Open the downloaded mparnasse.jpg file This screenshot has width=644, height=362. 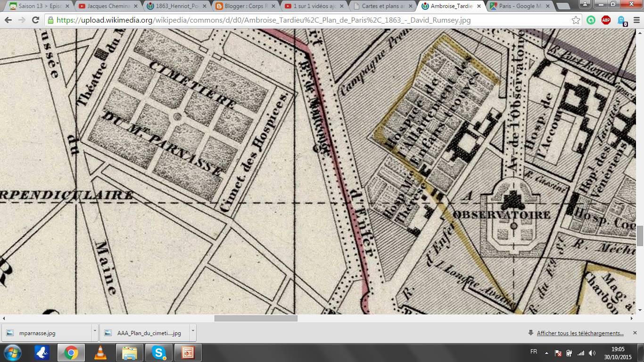tap(46, 333)
